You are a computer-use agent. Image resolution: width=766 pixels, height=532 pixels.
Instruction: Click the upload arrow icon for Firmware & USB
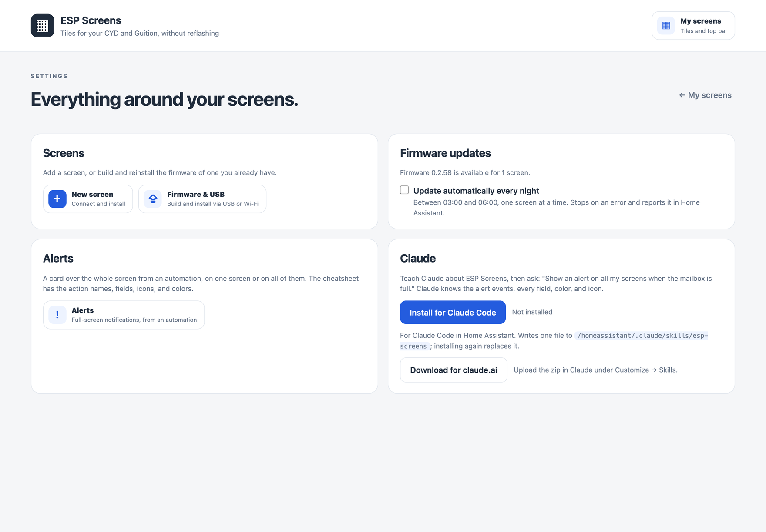tap(153, 199)
